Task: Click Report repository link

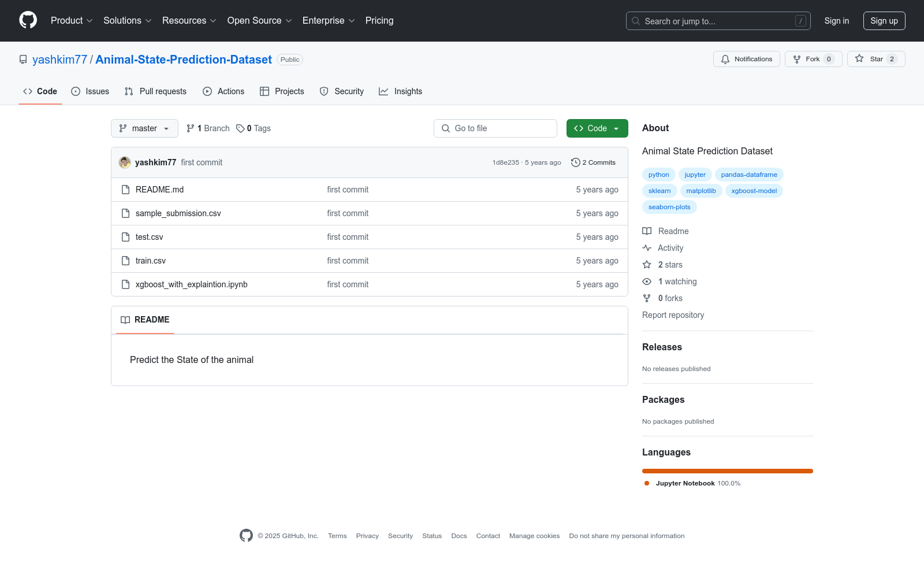Action: click(673, 315)
